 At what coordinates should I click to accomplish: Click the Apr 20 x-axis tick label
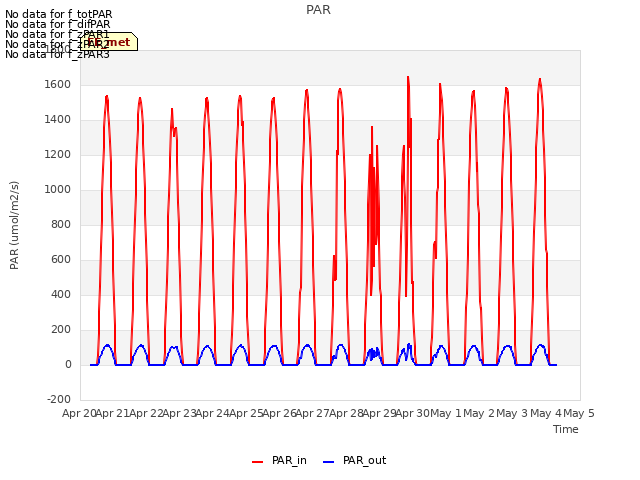79,413
